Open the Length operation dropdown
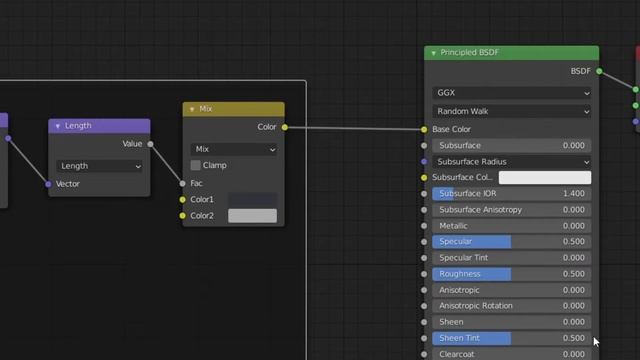Image resolution: width=640 pixels, height=360 pixels. [99, 166]
